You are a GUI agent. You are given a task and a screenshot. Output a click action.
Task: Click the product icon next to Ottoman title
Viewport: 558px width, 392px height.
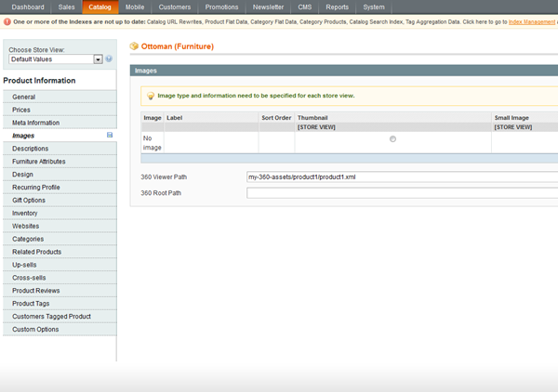click(x=134, y=45)
